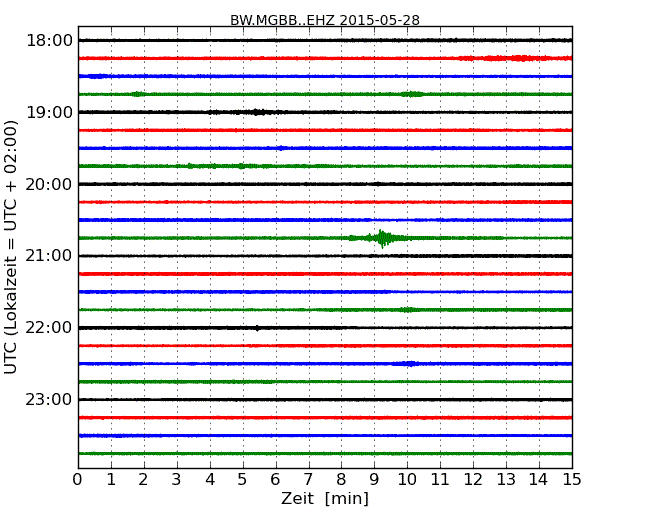Select the 21:00 time axis label
Viewport: 650px width, 520px height.
pos(49,256)
